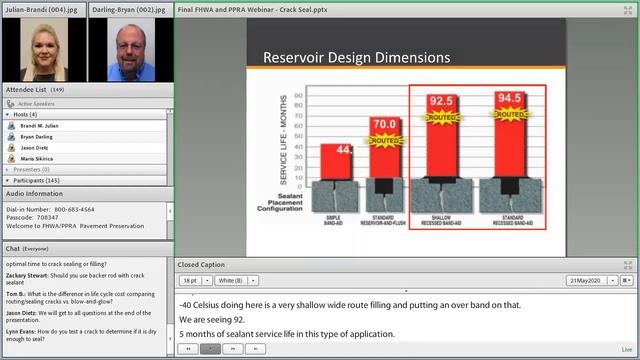Collapse the Participants (145) group
The image size is (640, 360).
pos(7,180)
